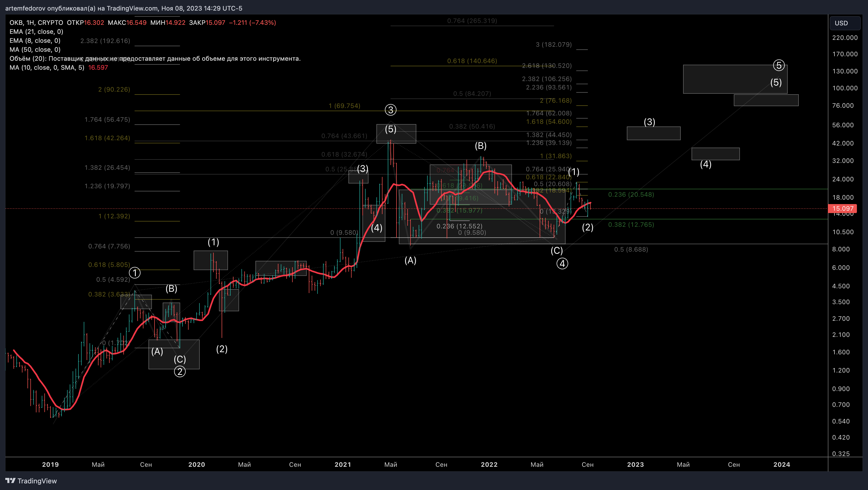Image resolution: width=868 pixels, height=490 pixels.
Task: Select the MA (10, close, 0, SMA, 5) indicator label
Action: click(47, 67)
